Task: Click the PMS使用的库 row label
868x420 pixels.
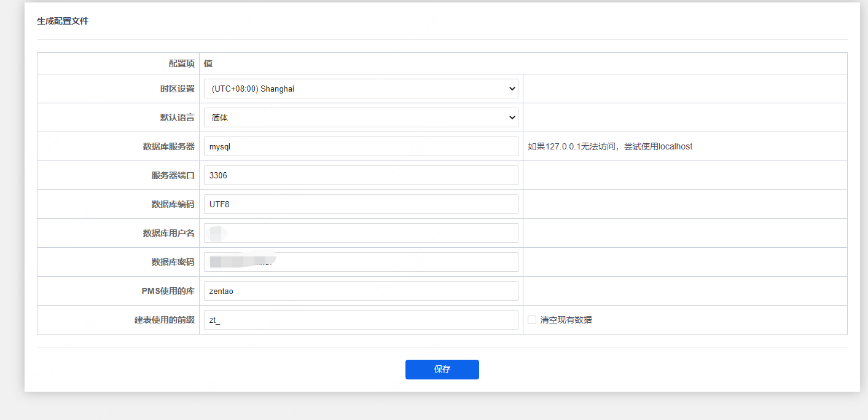Action: pyautogui.click(x=168, y=291)
